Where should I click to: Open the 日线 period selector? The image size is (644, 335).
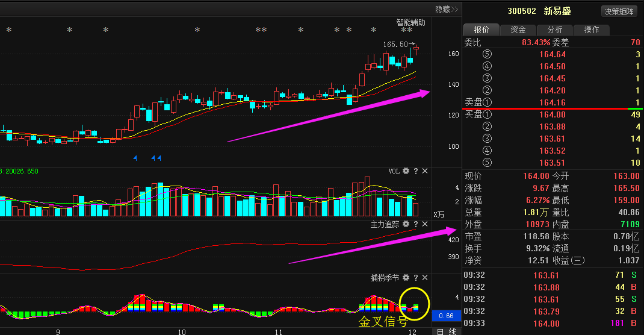(447, 331)
